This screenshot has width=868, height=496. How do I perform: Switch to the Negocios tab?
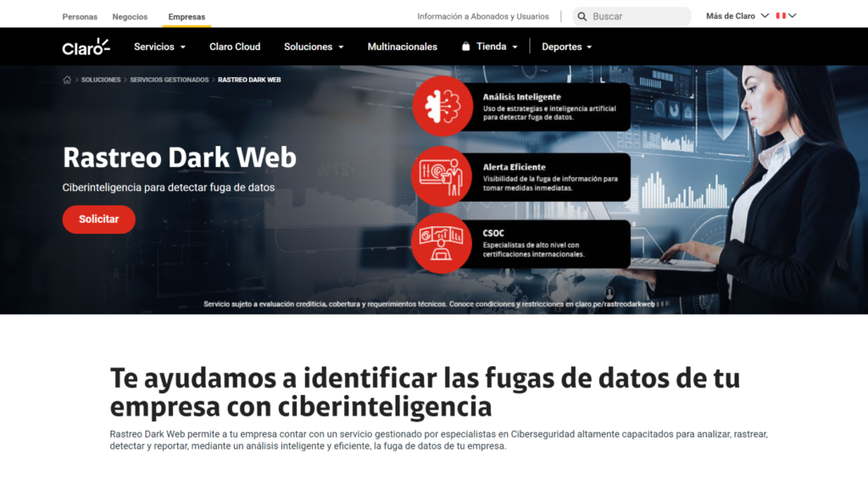[130, 17]
